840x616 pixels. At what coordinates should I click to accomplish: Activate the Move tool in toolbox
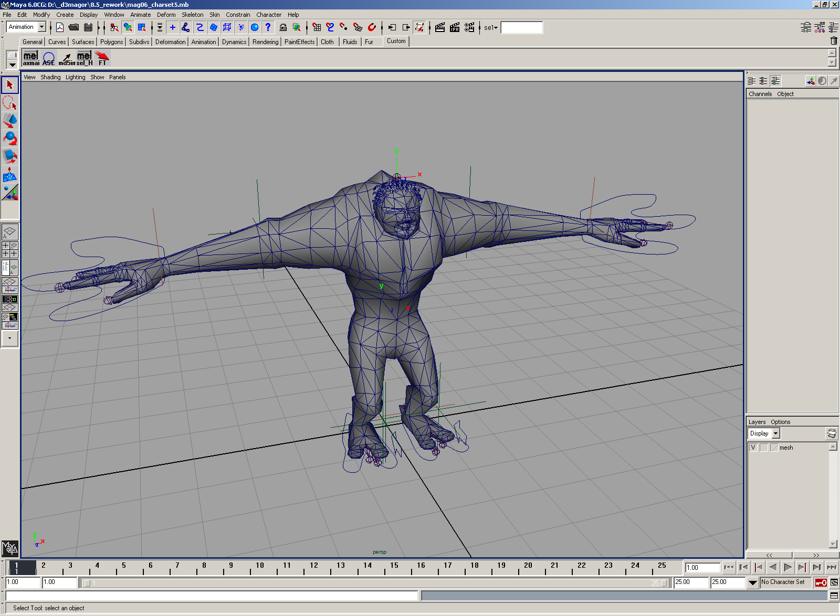pos(9,120)
